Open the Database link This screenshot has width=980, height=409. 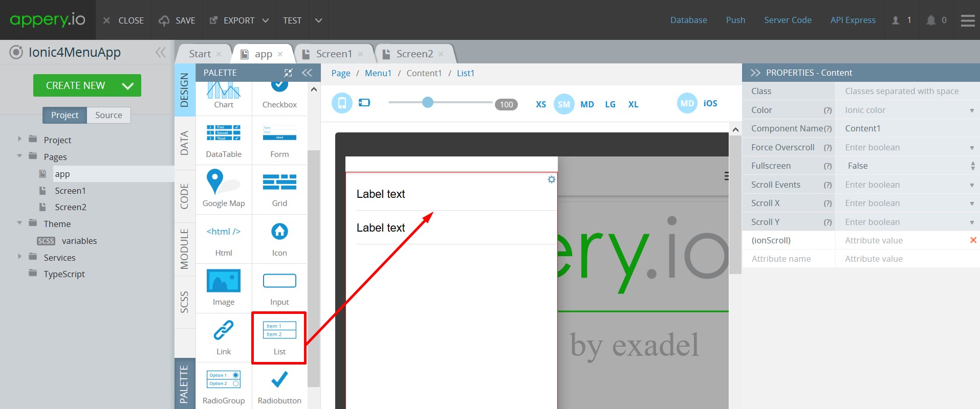click(689, 20)
